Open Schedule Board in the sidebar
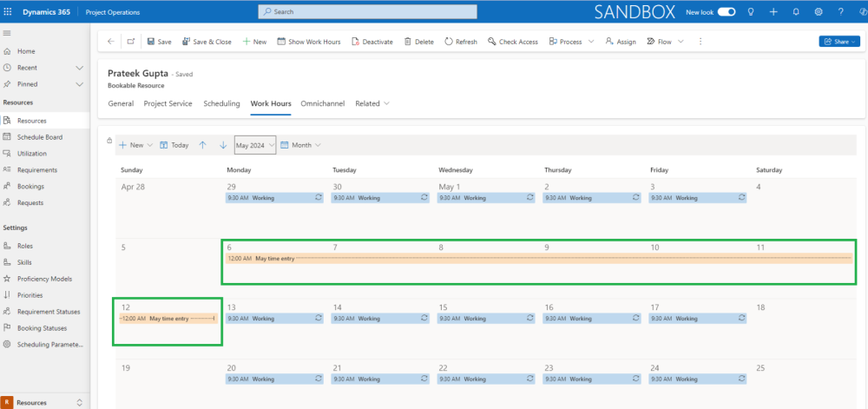 click(x=40, y=137)
